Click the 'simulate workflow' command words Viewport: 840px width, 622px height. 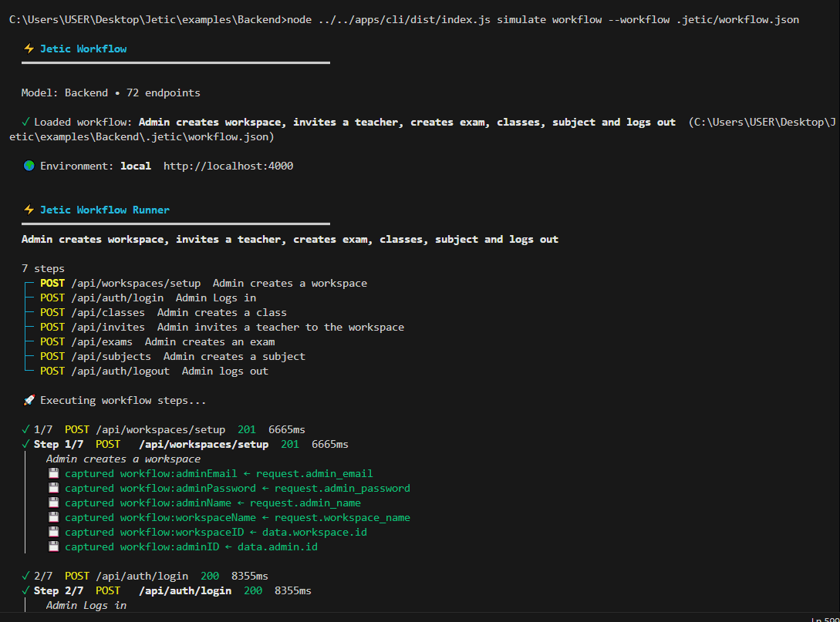coord(549,20)
